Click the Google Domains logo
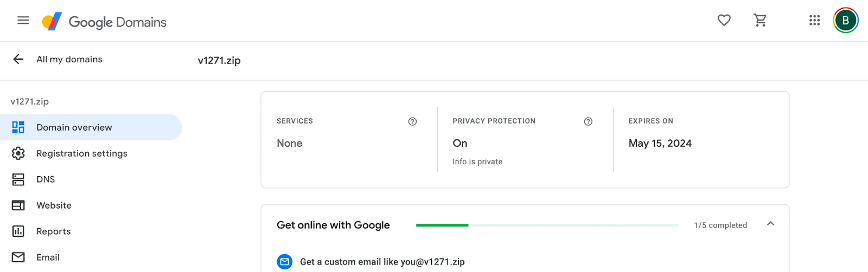 point(104,22)
